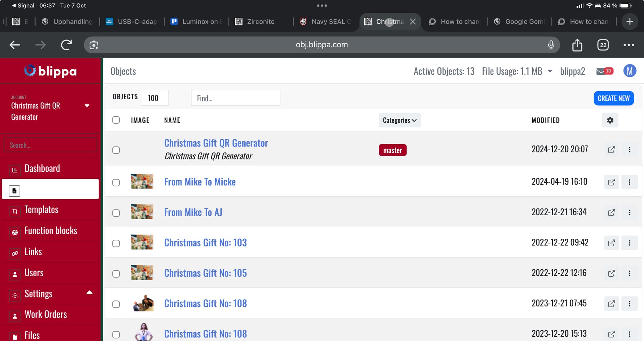644x341 pixels.
Task: Reload the page with the refresh icon
Action: click(x=66, y=45)
